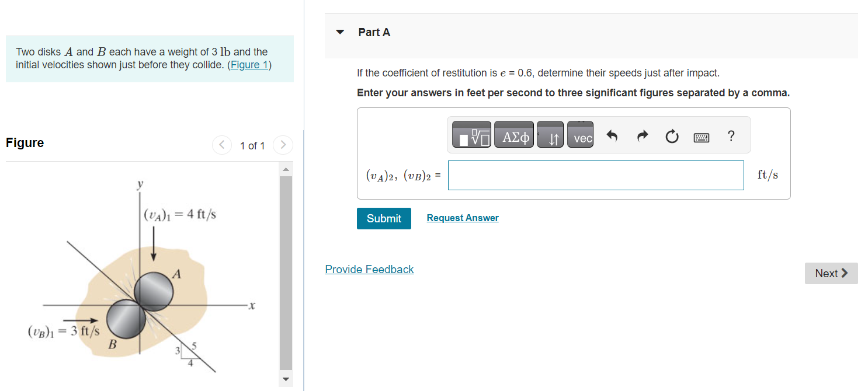The height and width of the screenshot is (391, 868).
Task: Click the help question mark icon
Action: pyautogui.click(x=731, y=137)
